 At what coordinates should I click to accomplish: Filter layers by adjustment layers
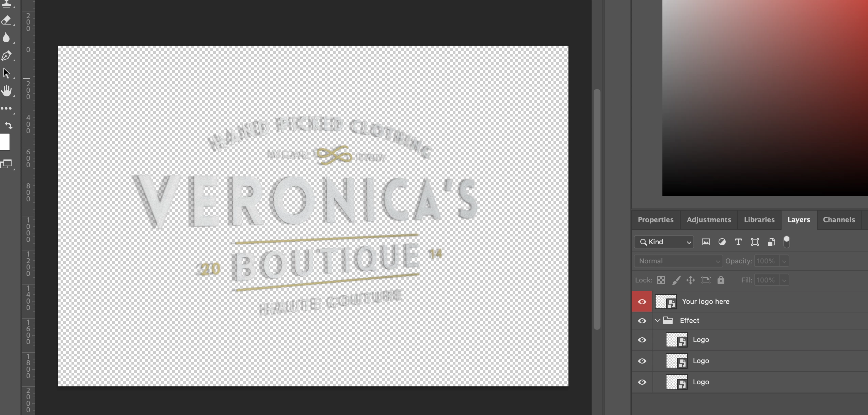pos(722,242)
